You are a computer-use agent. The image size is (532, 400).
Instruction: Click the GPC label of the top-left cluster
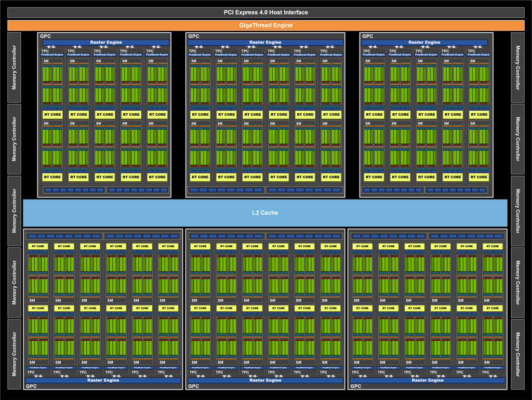tap(45, 36)
